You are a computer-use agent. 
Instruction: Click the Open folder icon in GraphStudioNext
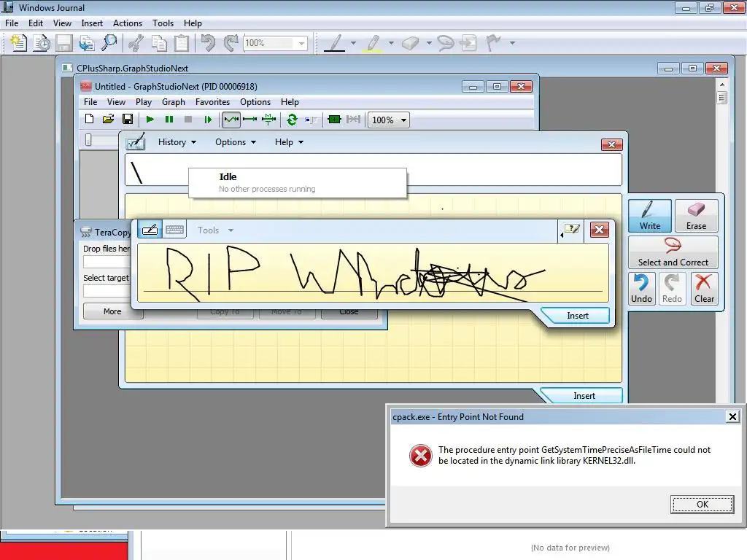pyautogui.click(x=108, y=119)
